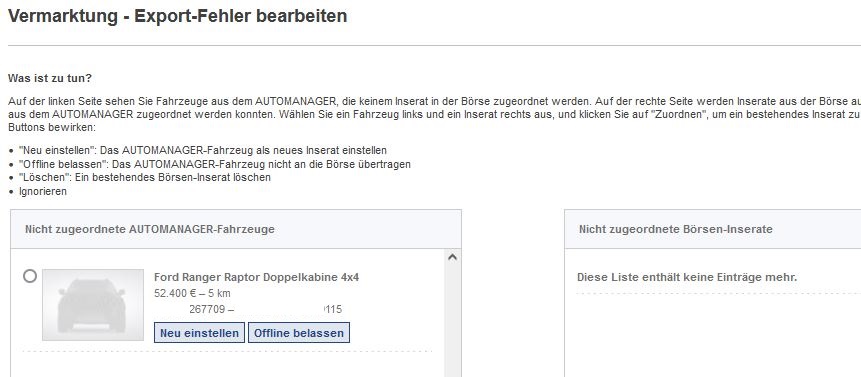This screenshot has height=377, width=861.
Task: Click the 'Was ist zu tun?' subheading
Action: point(50,78)
